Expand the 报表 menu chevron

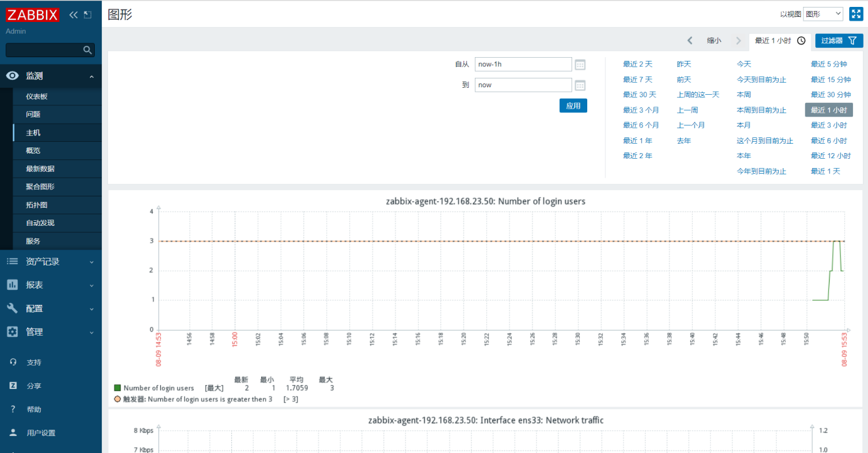coord(92,285)
